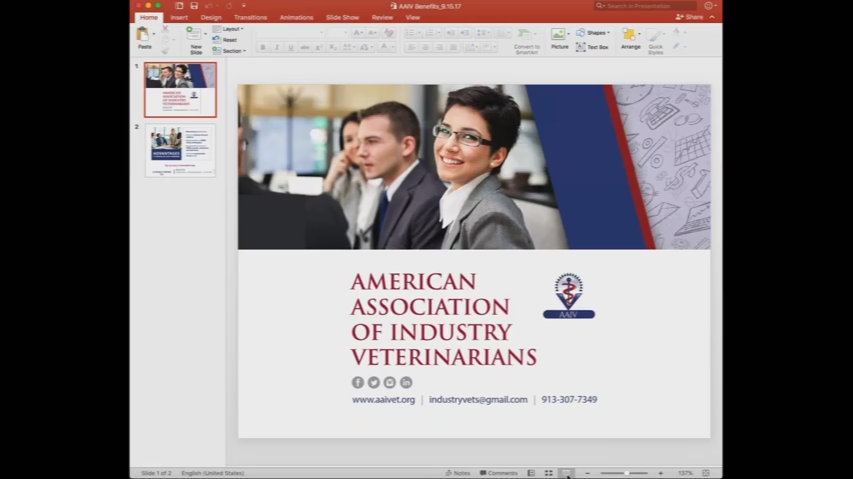853x479 pixels.
Task: Decrease the list indent level
Action: click(x=451, y=33)
